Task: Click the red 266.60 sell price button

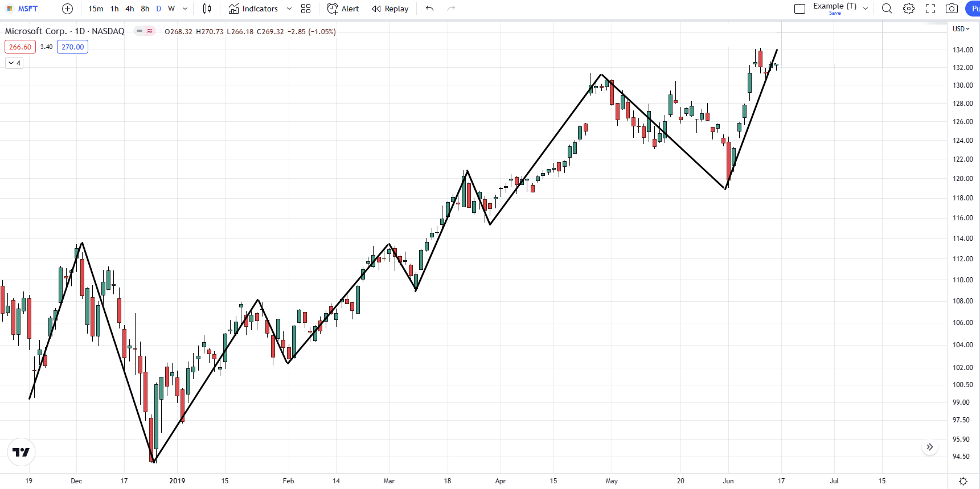Action: [x=20, y=47]
